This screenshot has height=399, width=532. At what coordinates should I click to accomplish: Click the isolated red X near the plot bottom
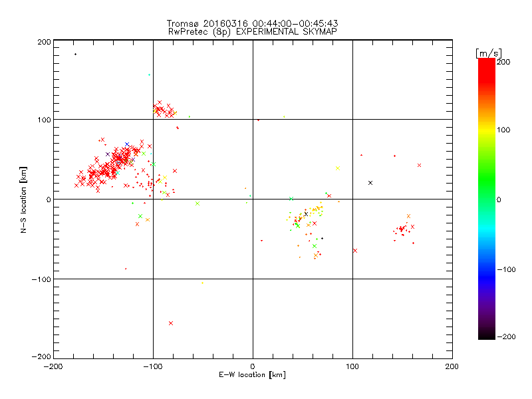click(171, 323)
